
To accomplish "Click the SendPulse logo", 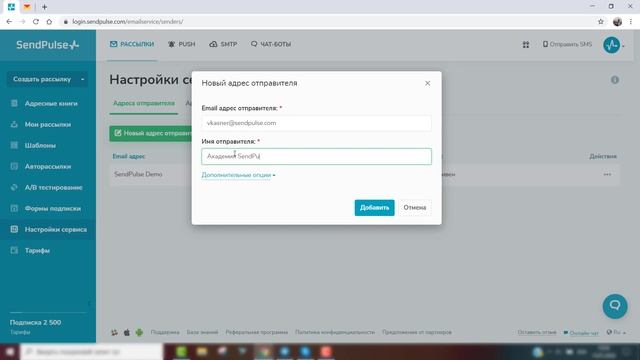I will [x=48, y=45].
